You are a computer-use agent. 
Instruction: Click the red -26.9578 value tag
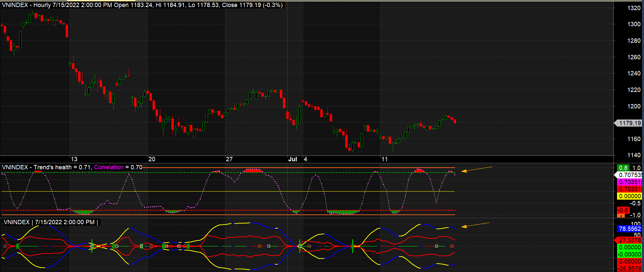click(630, 269)
